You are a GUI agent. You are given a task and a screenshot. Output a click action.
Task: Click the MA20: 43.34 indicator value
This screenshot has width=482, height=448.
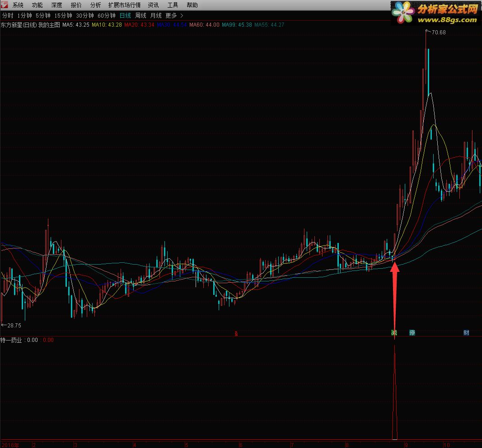click(x=139, y=25)
